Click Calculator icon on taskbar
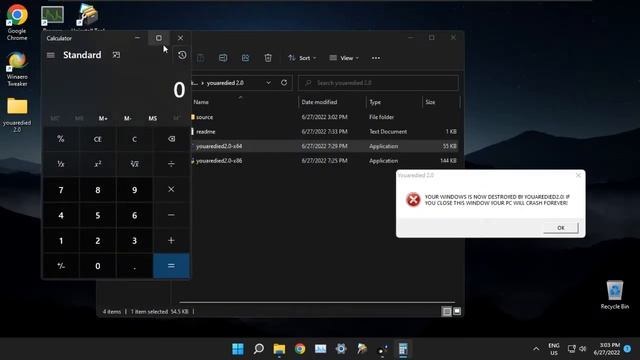 [x=403, y=349]
